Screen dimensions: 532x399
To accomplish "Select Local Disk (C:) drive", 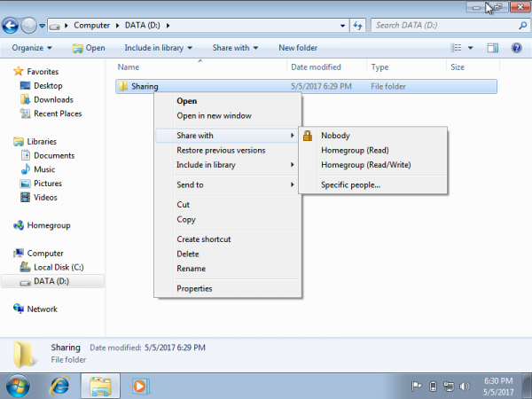I will tap(51, 267).
